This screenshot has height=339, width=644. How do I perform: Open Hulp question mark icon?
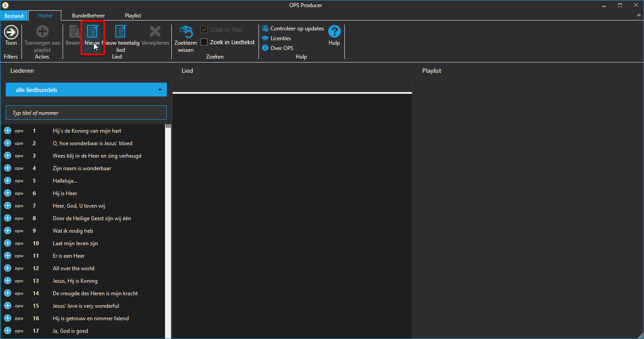334,32
